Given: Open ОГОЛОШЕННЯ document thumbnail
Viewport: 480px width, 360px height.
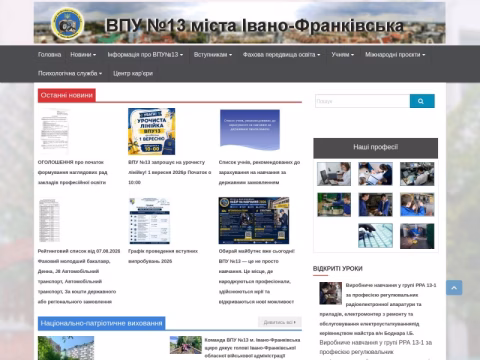Looking at the screenshot, I should click(x=54, y=132).
